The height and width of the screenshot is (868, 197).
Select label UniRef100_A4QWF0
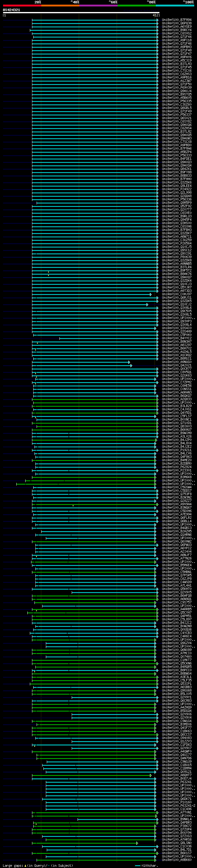pos(177,751)
